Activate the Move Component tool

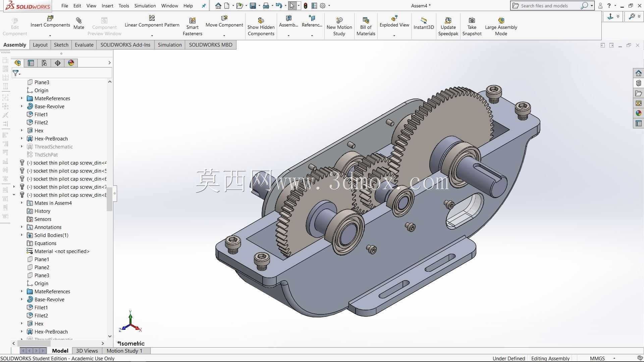click(224, 21)
